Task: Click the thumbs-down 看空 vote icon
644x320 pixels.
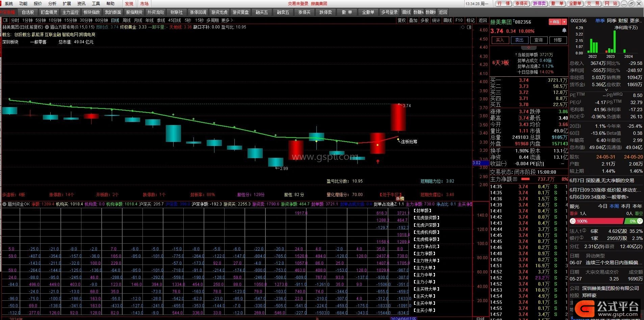Action: [x=640, y=221]
